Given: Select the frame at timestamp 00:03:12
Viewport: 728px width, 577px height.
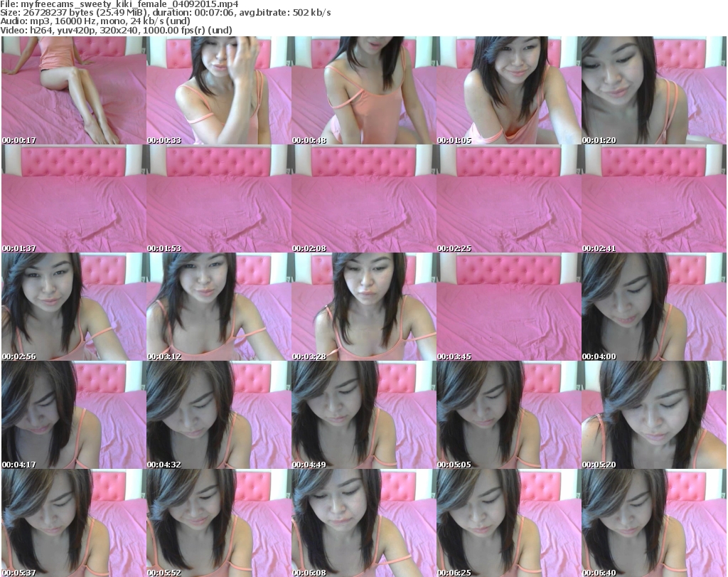Looking at the screenshot, I should 219,307.
